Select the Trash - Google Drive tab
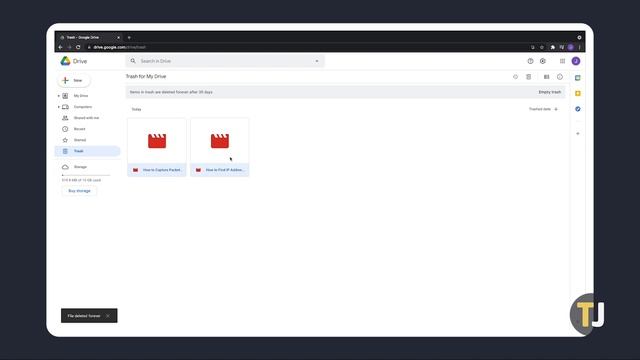The height and width of the screenshot is (360, 640). [x=89, y=38]
